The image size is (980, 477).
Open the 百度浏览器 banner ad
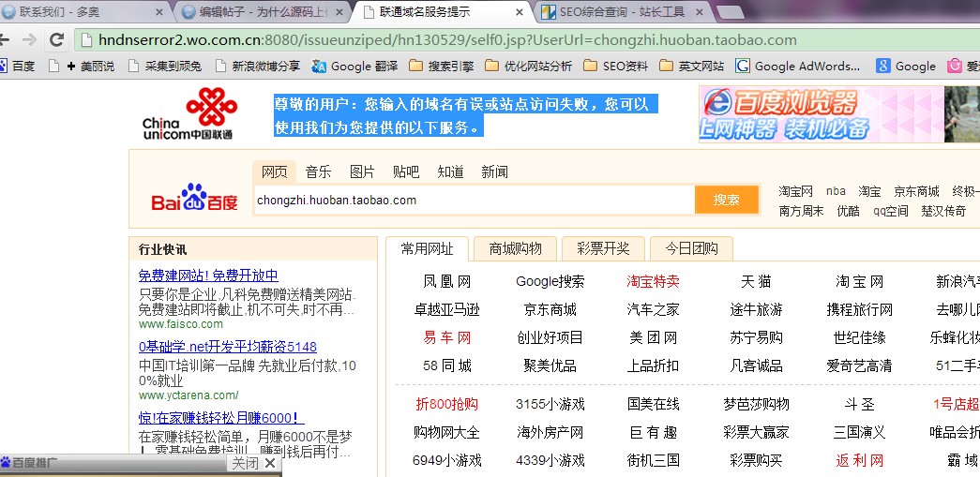pyautogui.click(x=839, y=114)
